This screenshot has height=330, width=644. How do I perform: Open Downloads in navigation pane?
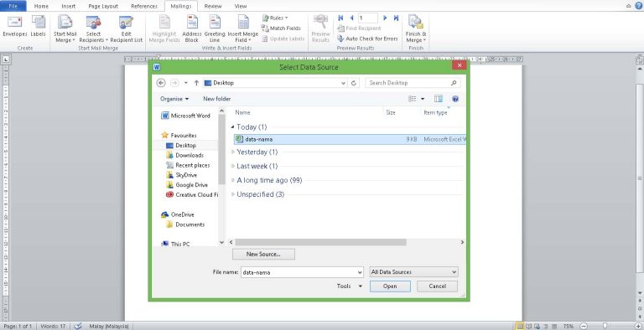(184, 155)
